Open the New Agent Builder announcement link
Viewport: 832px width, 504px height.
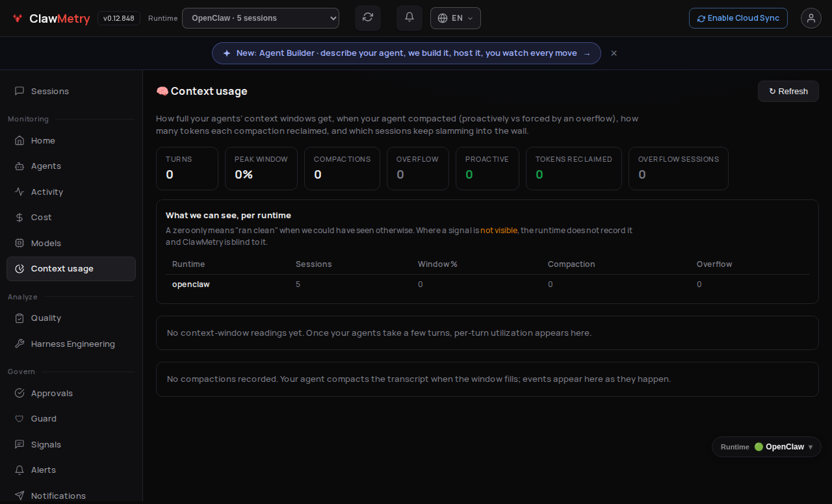[406, 53]
